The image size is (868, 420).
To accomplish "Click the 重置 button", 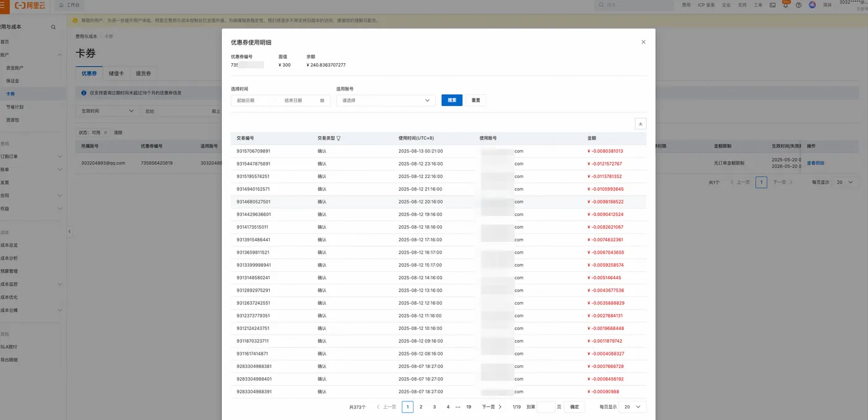I will [476, 101].
